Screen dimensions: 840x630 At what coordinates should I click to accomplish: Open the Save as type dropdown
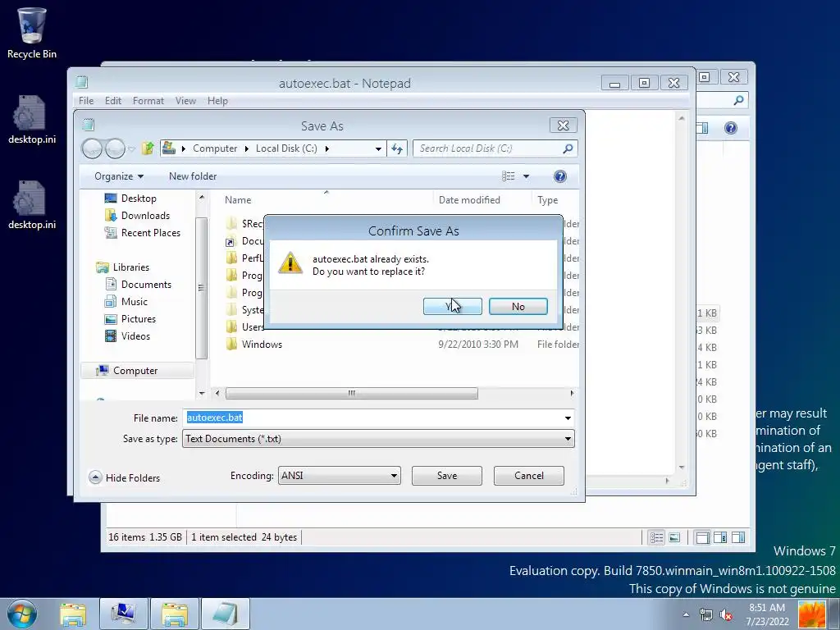pyautogui.click(x=568, y=439)
